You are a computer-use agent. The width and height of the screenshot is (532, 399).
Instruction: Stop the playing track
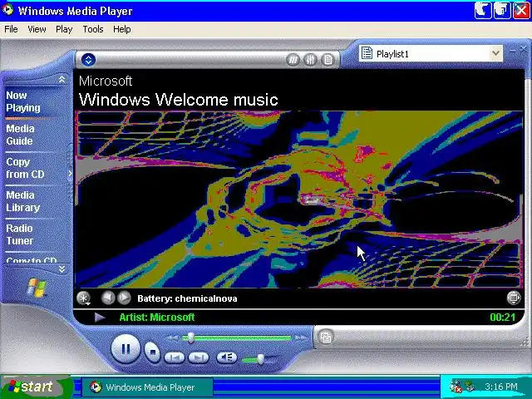tap(152, 352)
